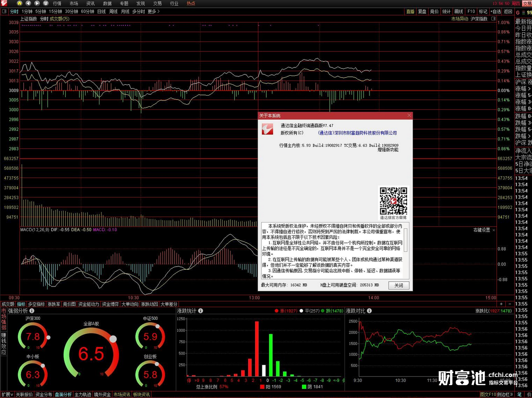Go to the home icon in toolbar
The height and width of the screenshot is (398, 532).
[x=19, y=3]
